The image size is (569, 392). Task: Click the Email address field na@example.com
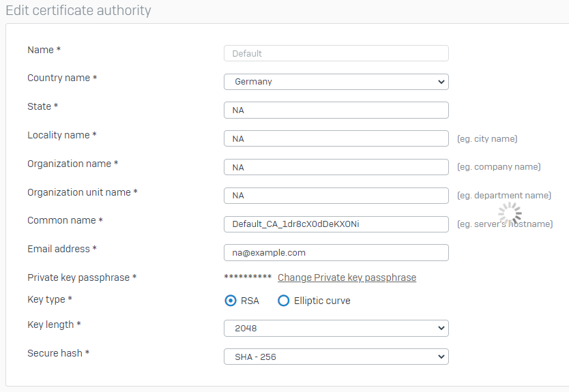pos(336,253)
